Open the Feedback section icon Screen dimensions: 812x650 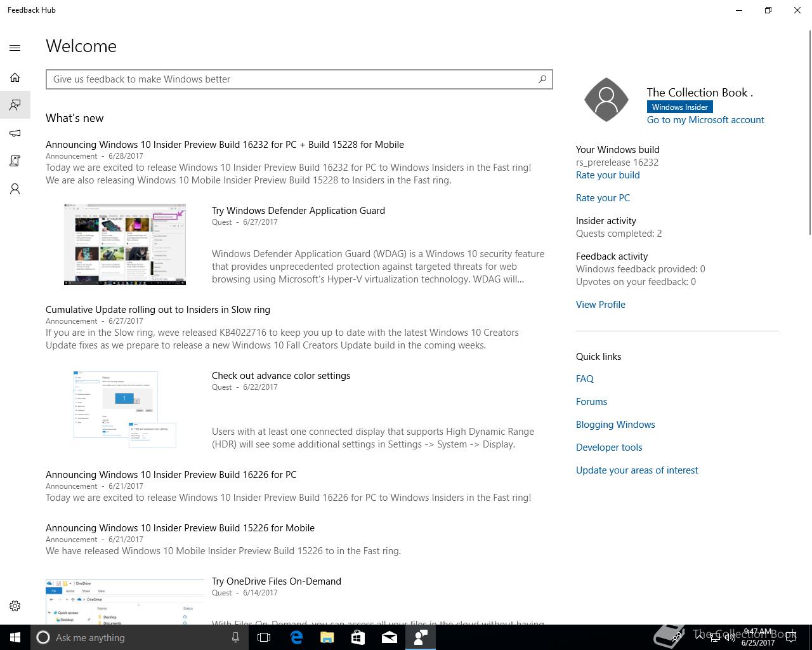pos(15,105)
